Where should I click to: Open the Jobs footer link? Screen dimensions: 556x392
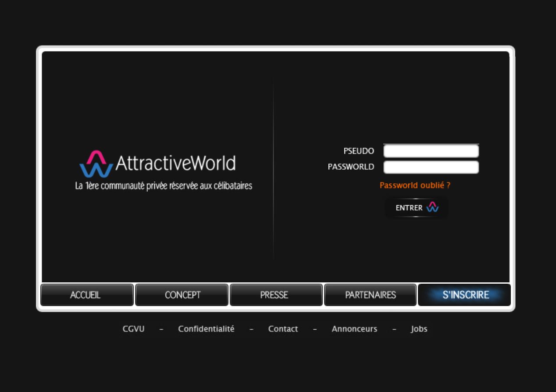point(419,329)
